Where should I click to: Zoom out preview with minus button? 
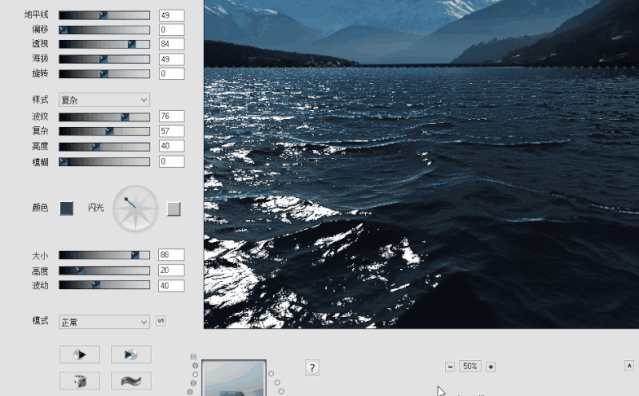pyautogui.click(x=450, y=367)
